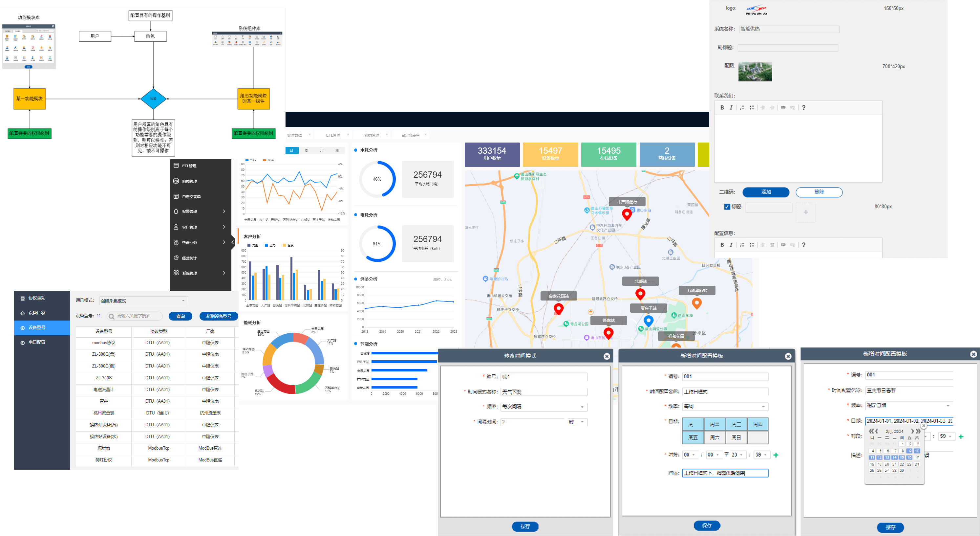Open the 通讯模式 dropdown
The height and width of the screenshot is (536, 980).
click(x=143, y=301)
